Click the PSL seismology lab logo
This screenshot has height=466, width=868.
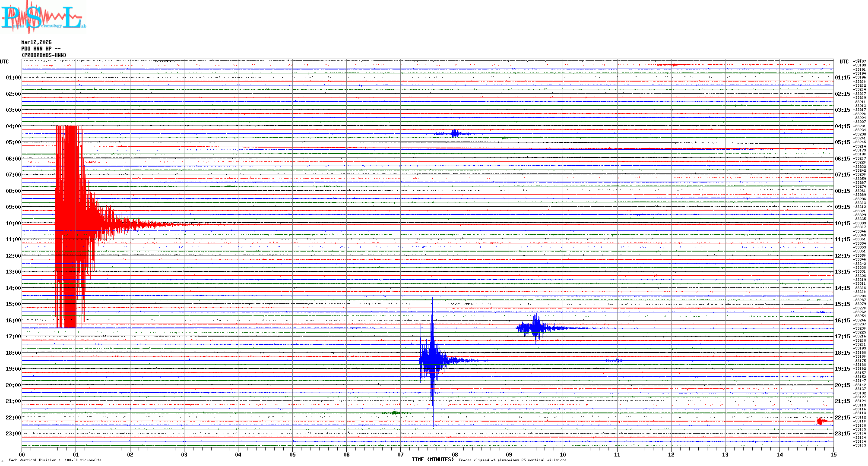point(43,17)
